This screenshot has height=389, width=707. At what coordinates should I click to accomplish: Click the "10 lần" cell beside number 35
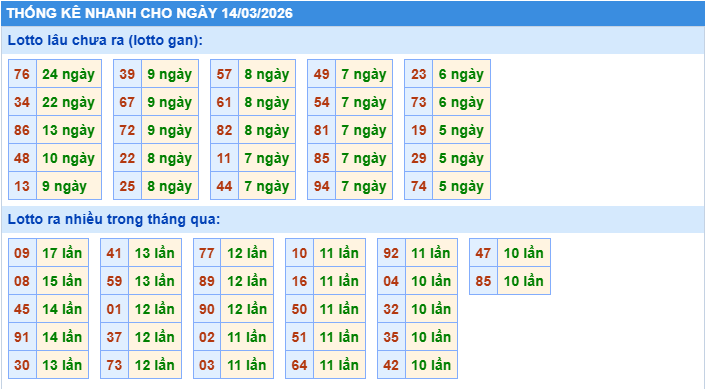(432, 337)
